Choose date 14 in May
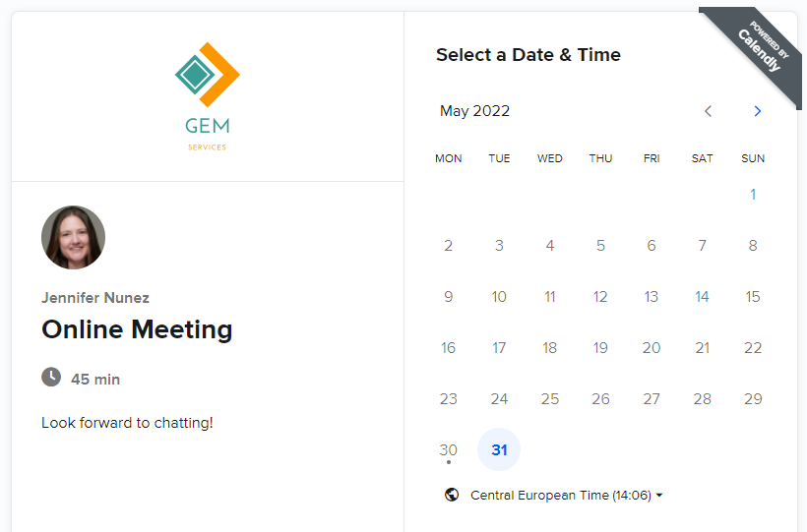 [702, 296]
